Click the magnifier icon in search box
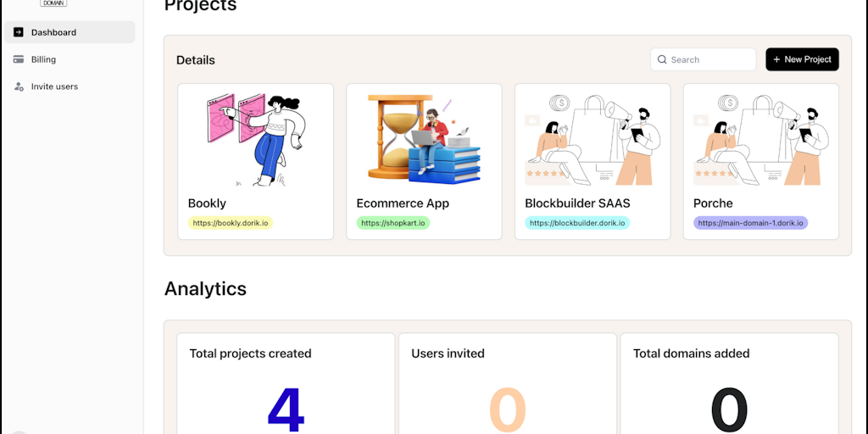 662,59
